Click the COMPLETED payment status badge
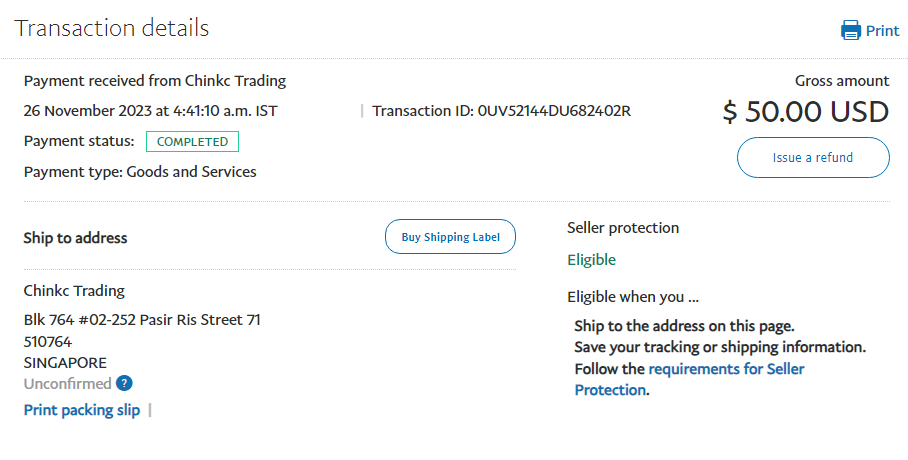The width and height of the screenshot is (908, 460). tap(192, 141)
